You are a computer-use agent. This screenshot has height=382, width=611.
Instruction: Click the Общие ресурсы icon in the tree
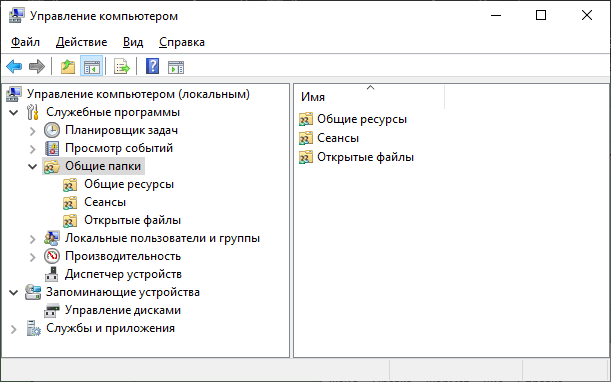tap(70, 184)
